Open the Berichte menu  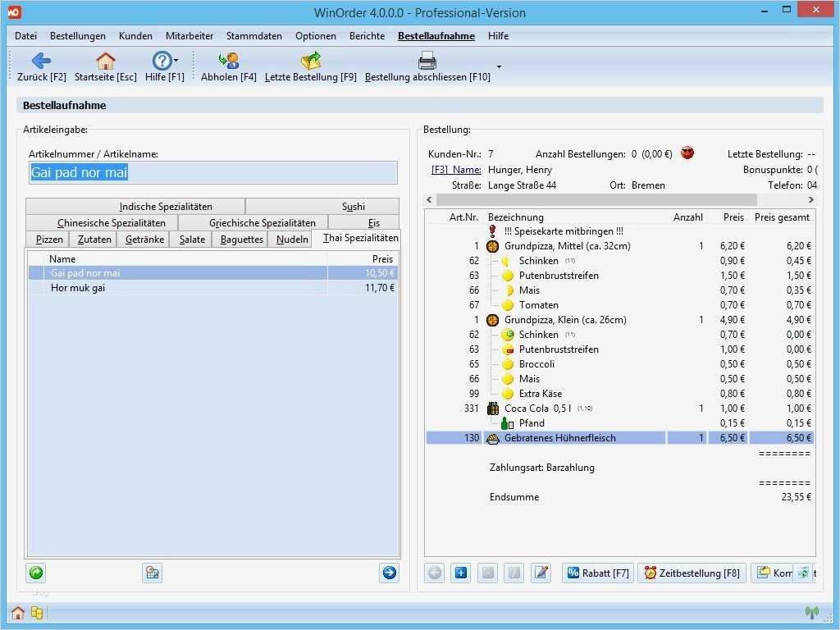point(367,36)
